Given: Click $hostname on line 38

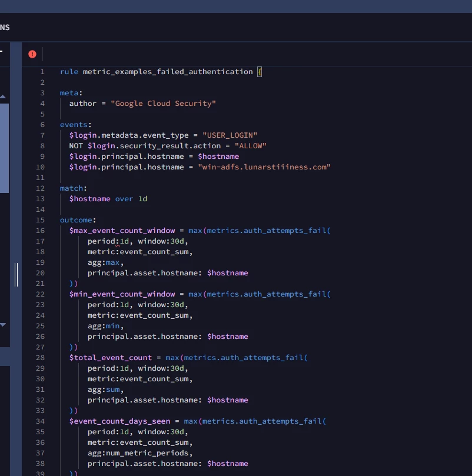Looking at the screenshot, I should pyautogui.click(x=227, y=464).
